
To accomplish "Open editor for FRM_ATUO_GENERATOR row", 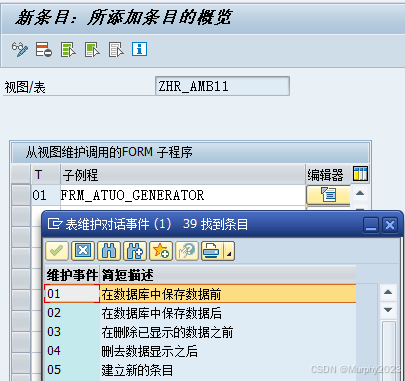I will [328, 195].
